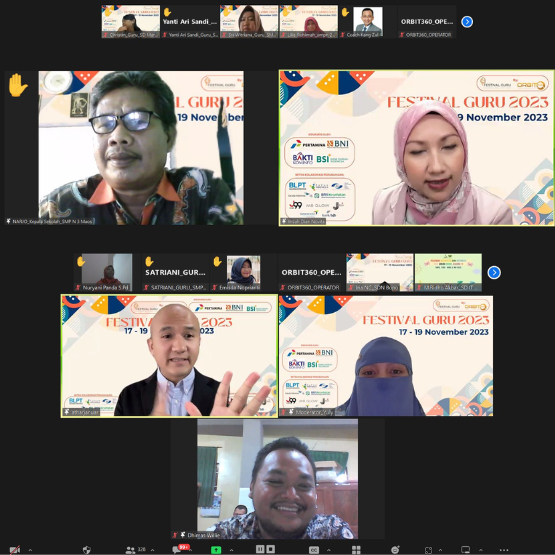Open the Apps icon in toolbar
555x555 pixels.
click(429, 550)
